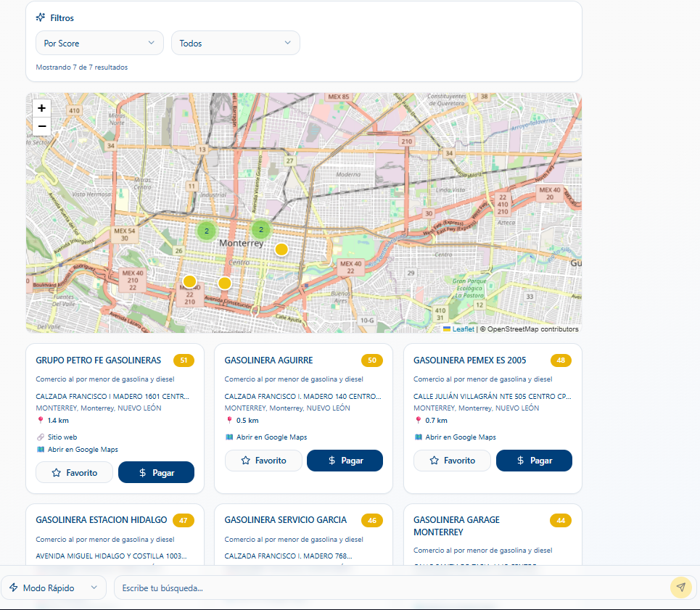Click the send search paper plane icon
The image size is (700, 610).
coord(681,588)
